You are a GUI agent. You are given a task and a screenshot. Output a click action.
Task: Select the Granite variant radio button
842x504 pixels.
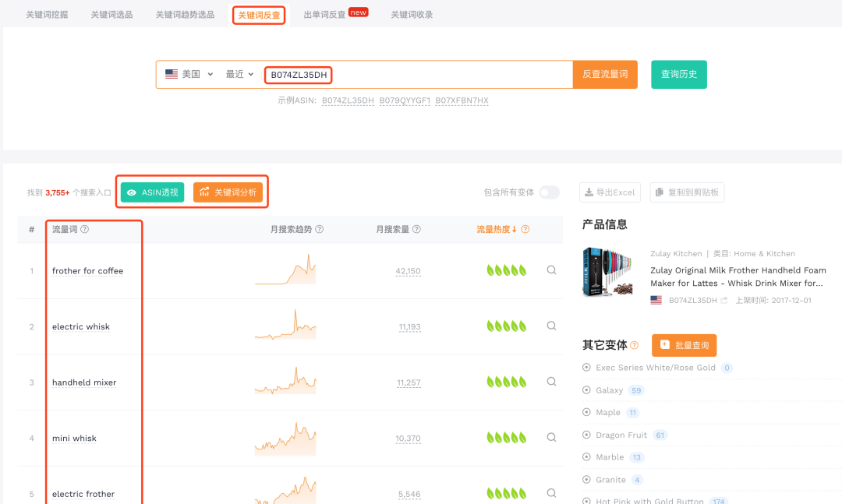pos(586,479)
